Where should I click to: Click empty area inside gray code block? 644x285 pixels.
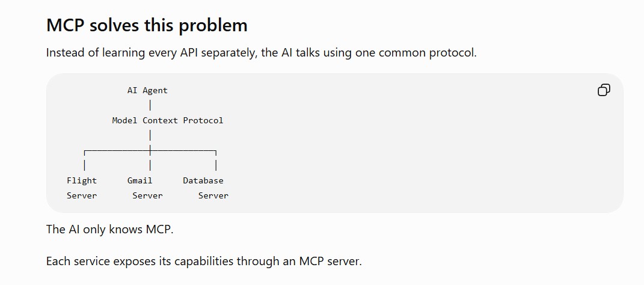(x=411, y=156)
